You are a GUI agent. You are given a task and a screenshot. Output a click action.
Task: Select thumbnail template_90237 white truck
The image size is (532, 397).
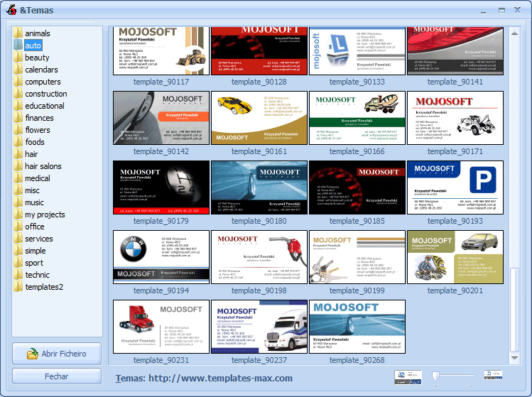259,327
